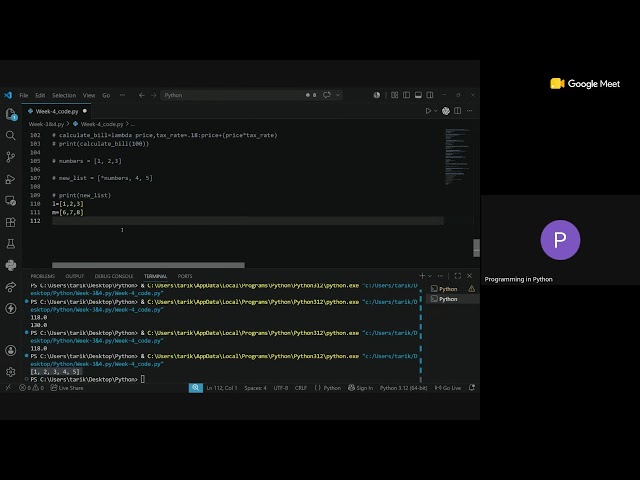Open the Selection menu

click(64, 95)
